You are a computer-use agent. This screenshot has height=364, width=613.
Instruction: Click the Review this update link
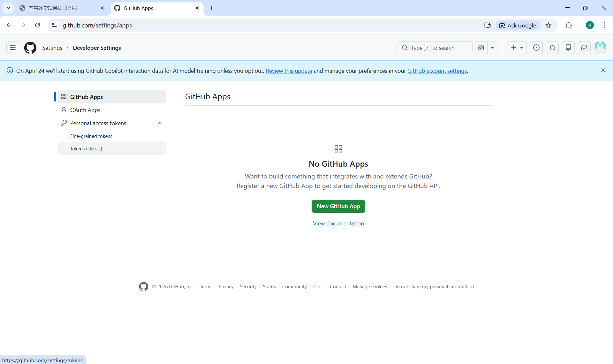[289, 71]
